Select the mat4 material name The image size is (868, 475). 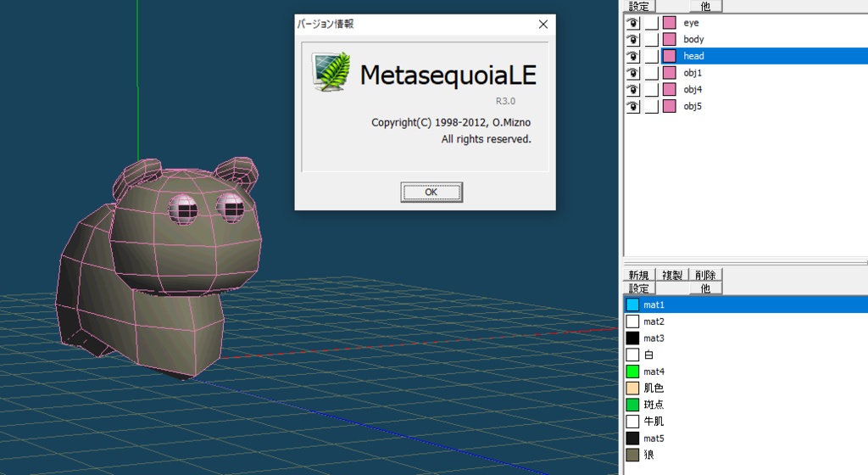click(x=654, y=372)
